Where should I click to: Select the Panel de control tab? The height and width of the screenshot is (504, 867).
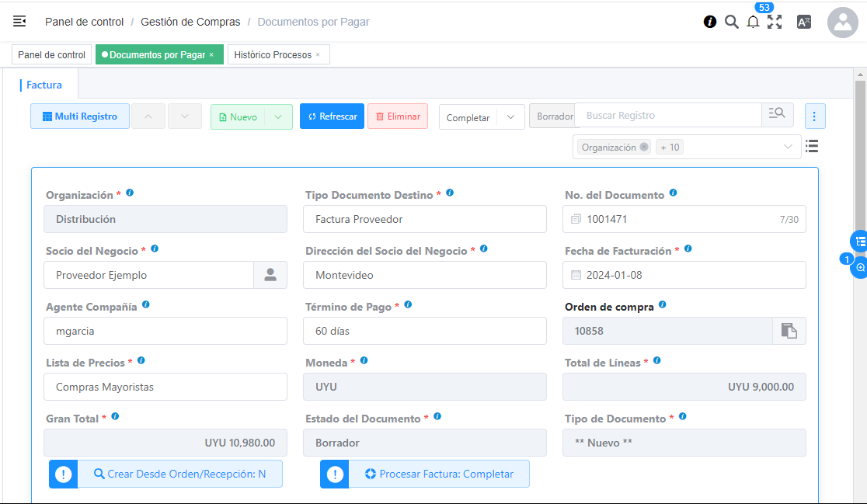[51, 55]
